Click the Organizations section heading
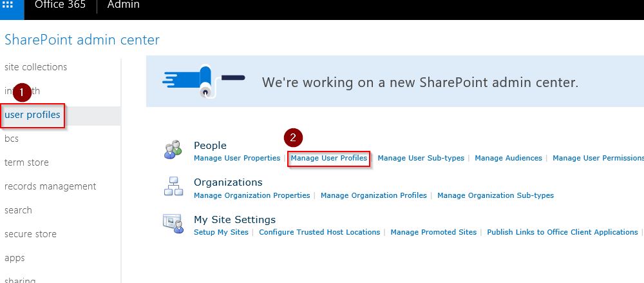This screenshot has width=644, height=283. pyautogui.click(x=228, y=182)
